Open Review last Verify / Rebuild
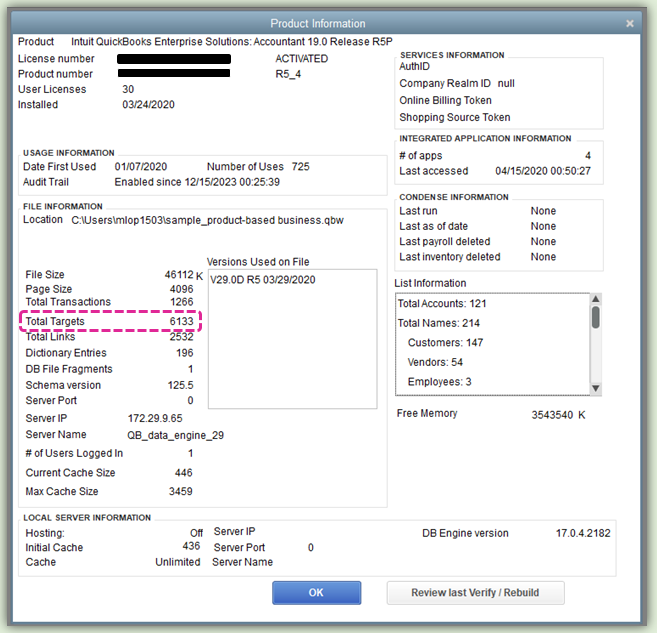The height and width of the screenshot is (633, 657). [475, 592]
